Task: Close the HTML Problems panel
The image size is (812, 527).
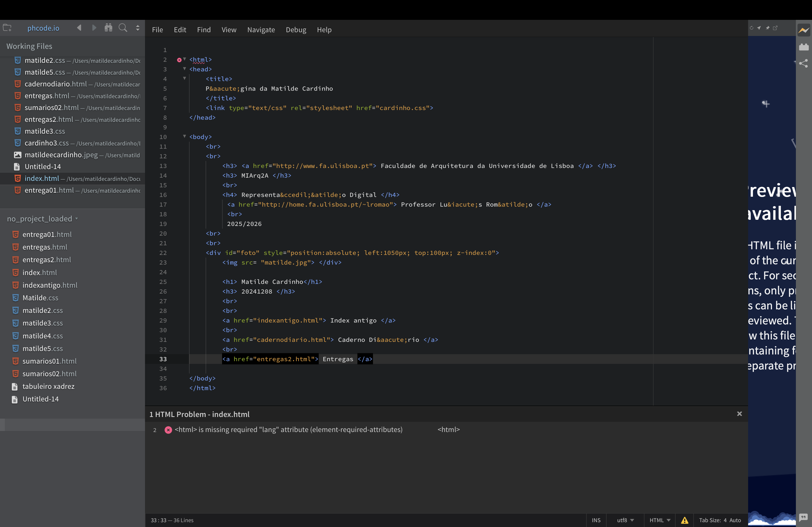Action: coord(739,414)
